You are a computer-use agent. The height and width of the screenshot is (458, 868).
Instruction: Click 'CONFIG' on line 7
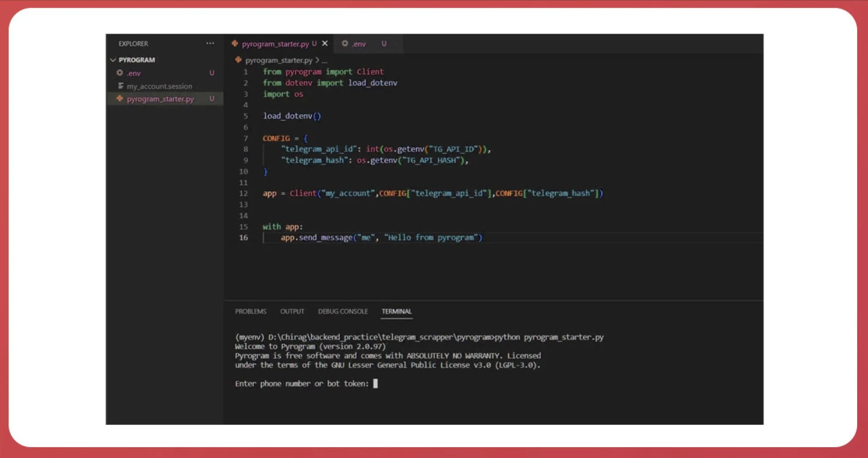coord(276,138)
